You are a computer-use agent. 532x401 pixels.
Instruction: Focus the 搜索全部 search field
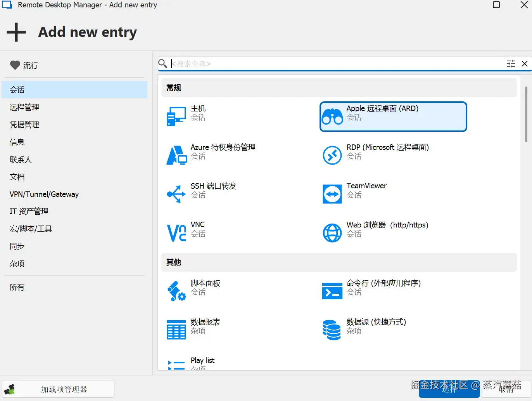[x=337, y=64]
